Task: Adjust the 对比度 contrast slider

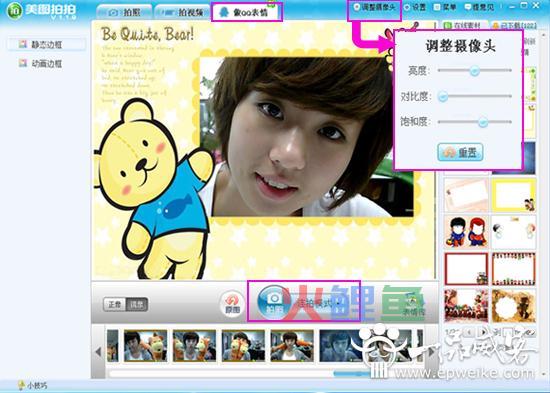Action: (475, 96)
